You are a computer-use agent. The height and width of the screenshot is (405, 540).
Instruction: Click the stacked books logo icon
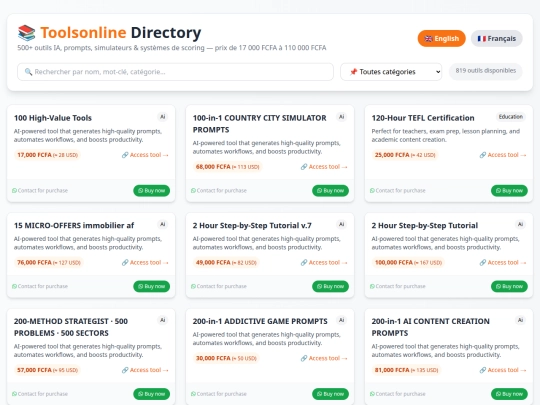pos(27,33)
